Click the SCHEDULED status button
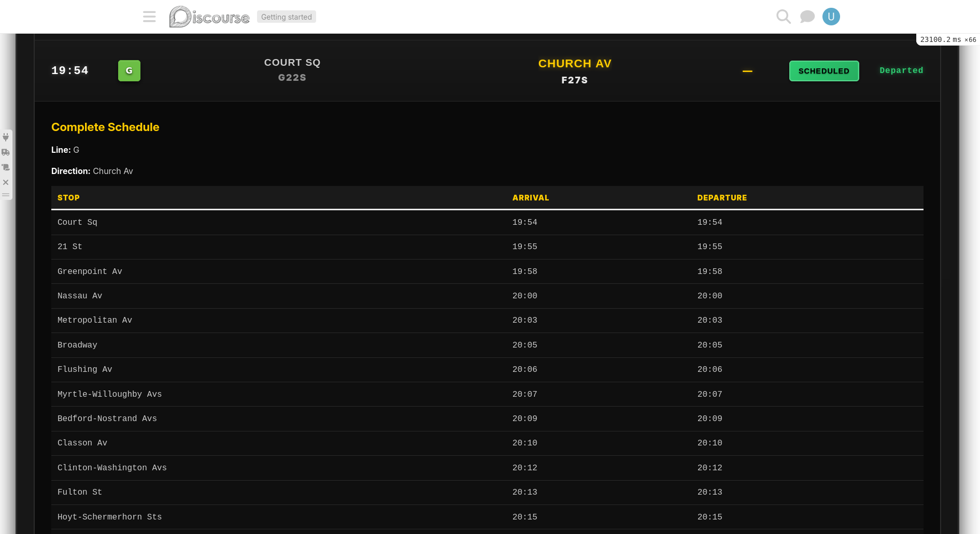The width and height of the screenshot is (980, 534). (823, 71)
